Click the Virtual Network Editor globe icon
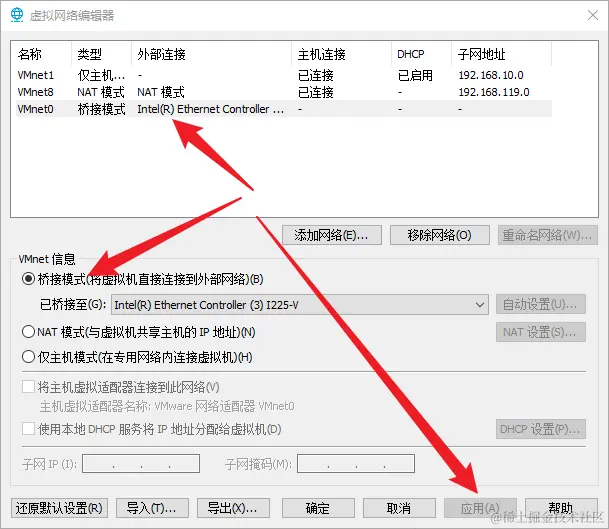This screenshot has width=609, height=529. pyautogui.click(x=17, y=15)
